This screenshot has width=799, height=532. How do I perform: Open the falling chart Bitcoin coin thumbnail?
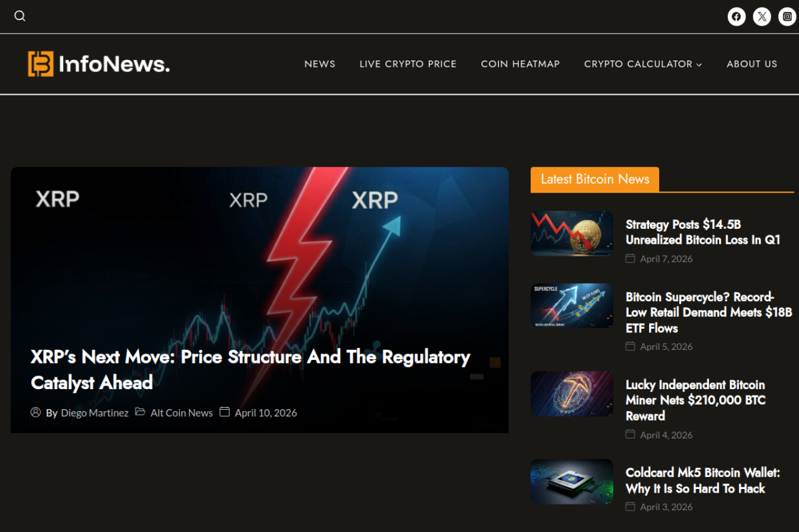coord(572,233)
